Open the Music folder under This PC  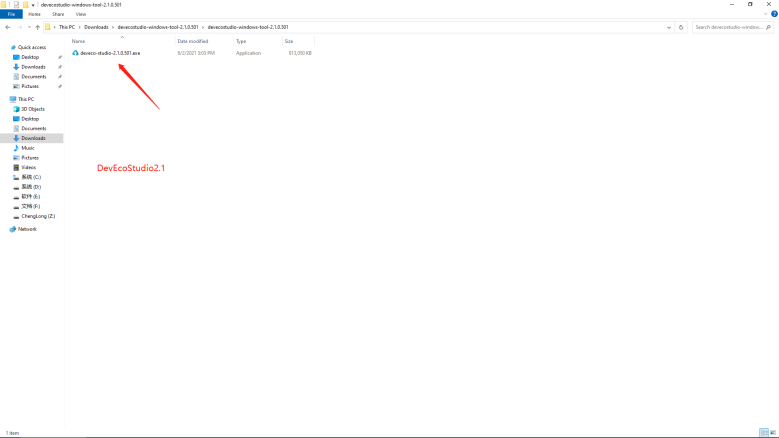tap(28, 148)
